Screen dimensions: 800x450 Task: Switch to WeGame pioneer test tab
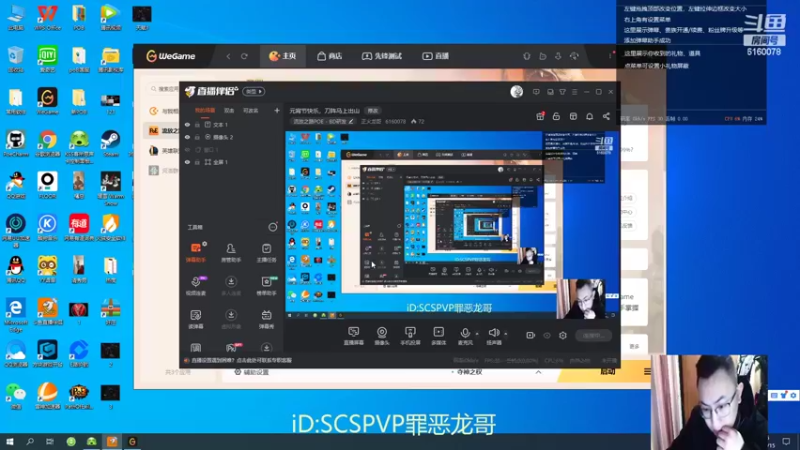(382, 56)
